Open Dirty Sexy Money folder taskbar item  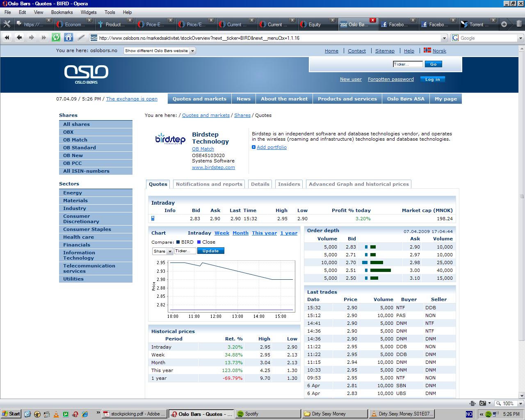pyautogui.click(x=334, y=414)
